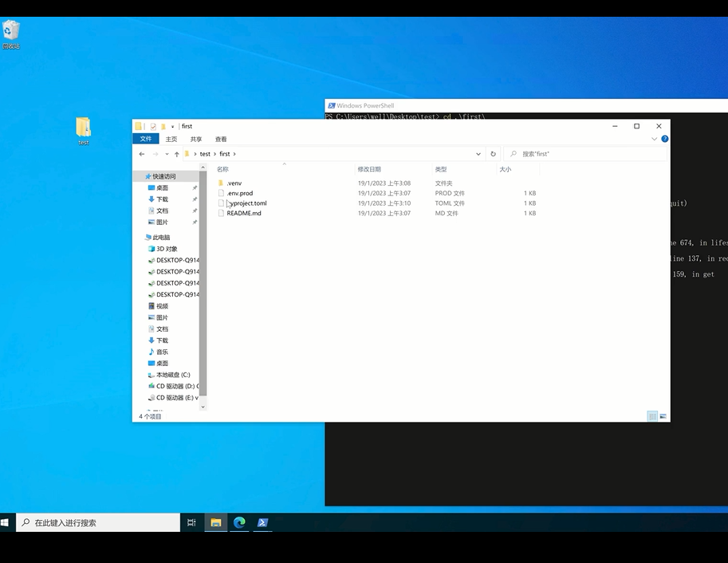728x563 pixels.
Task: Expand the ribbon with the chevron
Action: 654,139
